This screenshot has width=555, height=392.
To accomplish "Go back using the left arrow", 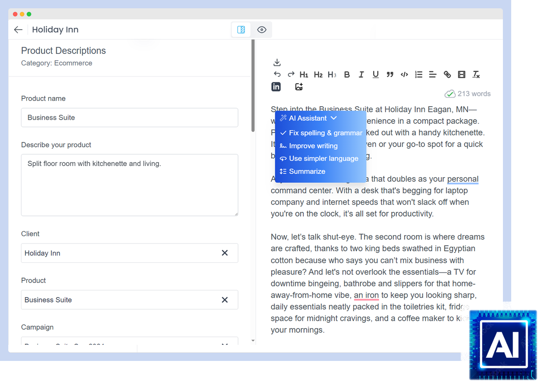I will point(18,30).
